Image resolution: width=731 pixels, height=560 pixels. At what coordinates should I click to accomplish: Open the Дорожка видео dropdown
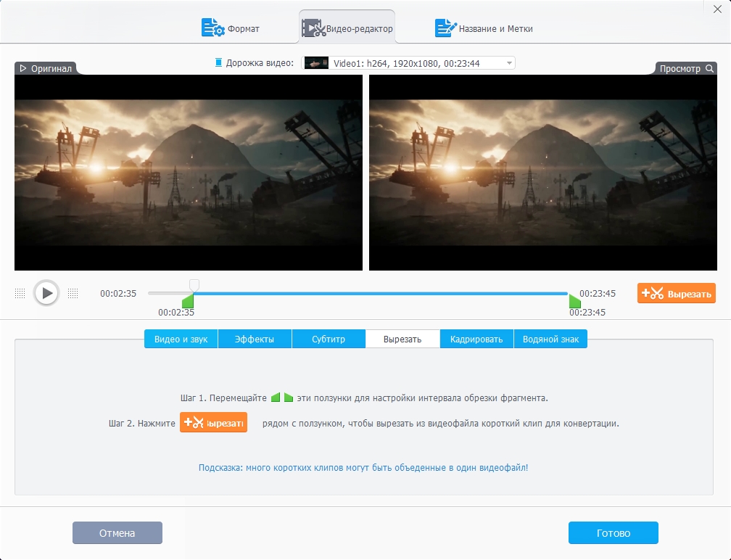click(x=408, y=63)
